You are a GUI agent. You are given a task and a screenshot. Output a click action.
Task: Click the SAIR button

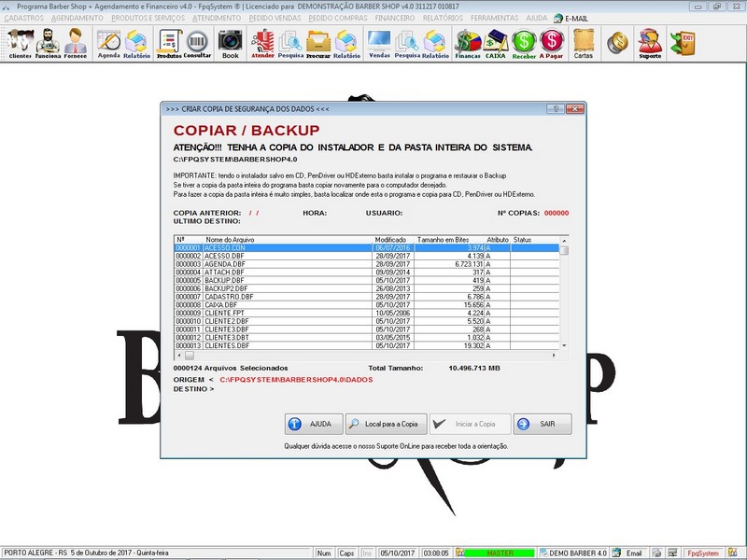(x=543, y=424)
